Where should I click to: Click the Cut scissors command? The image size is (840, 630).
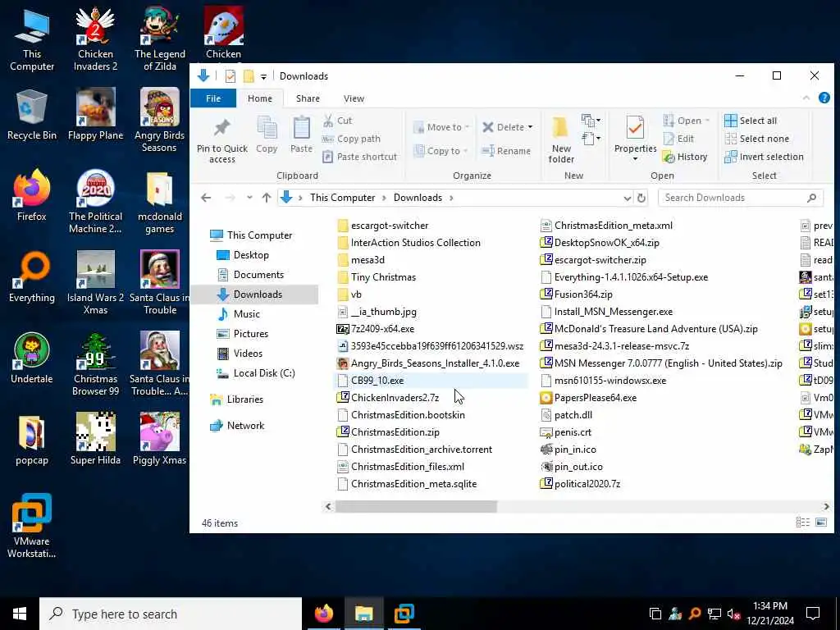coord(337,121)
